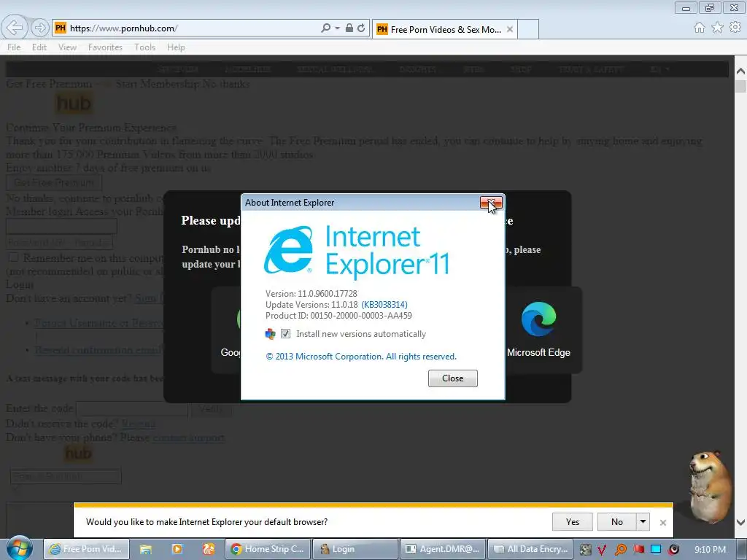Switch to the Login taskbar window
This screenshot has height=560, width=747.
point(355,549)
